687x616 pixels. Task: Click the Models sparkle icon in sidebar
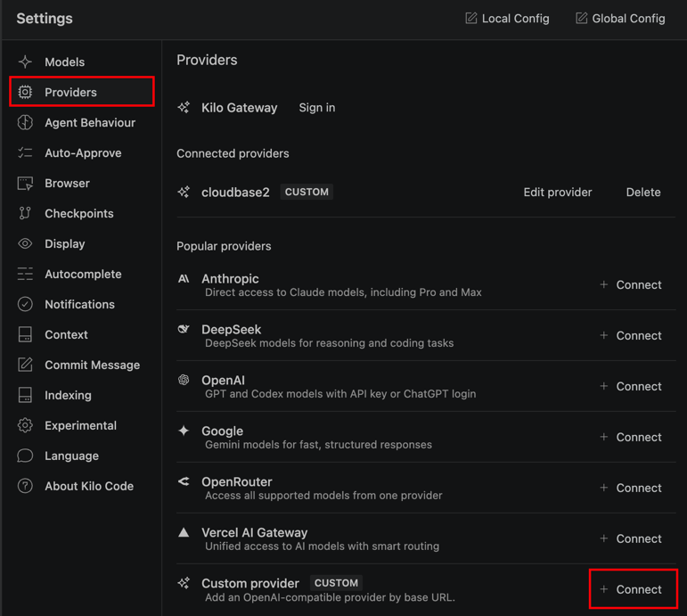25,62
